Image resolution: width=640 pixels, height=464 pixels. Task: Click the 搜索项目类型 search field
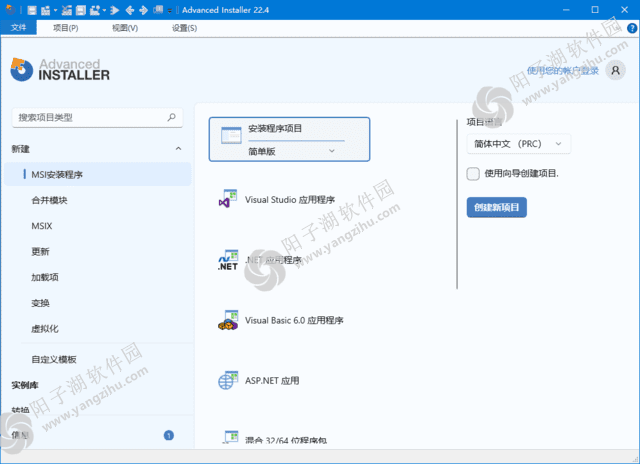(97, 118)
